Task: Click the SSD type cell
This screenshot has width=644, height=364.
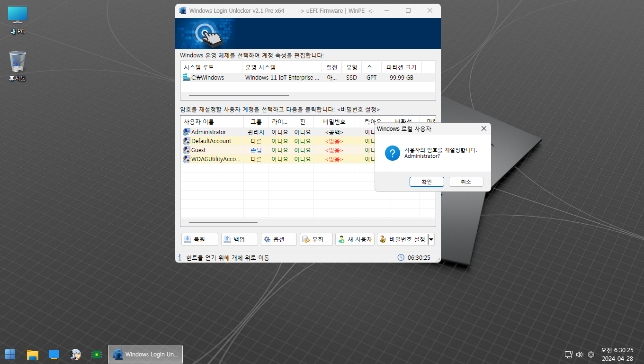Action: click(x=351, y=77)
